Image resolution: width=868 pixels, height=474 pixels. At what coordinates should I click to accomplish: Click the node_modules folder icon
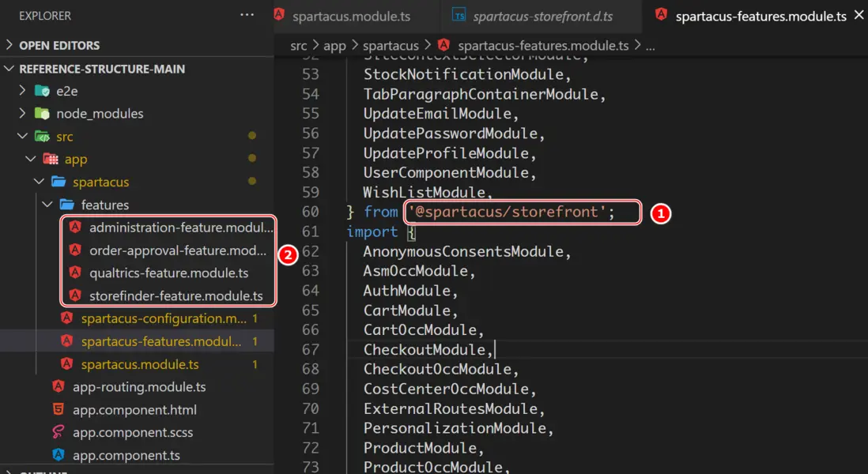[42, 114]
